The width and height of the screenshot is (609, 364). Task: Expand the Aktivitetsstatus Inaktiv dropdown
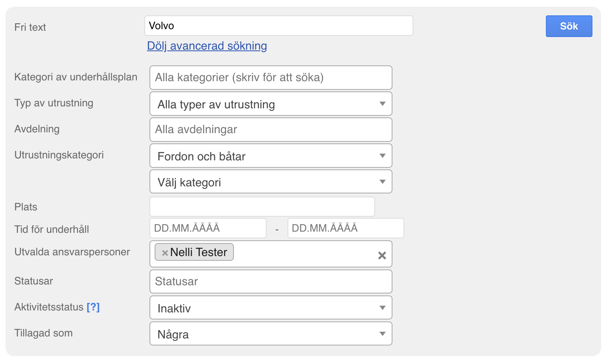(x=271, y=308)
